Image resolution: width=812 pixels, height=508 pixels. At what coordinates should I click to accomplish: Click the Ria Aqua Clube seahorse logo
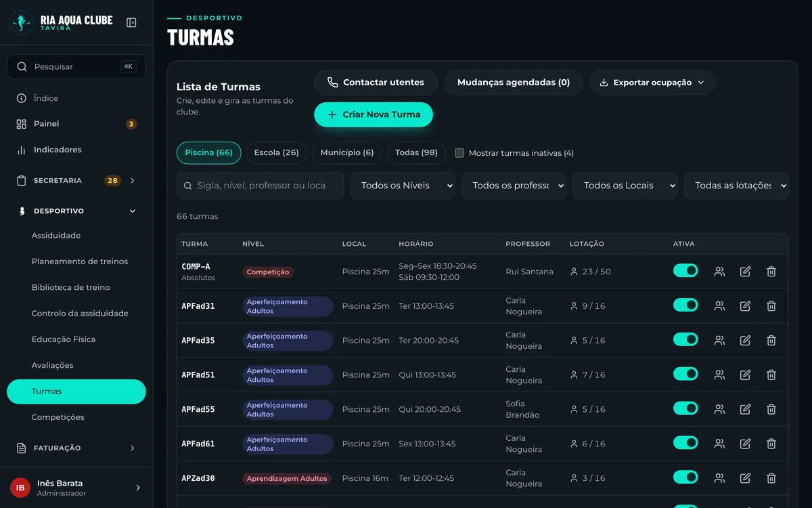pyautogui.click(x=22, y=22)
